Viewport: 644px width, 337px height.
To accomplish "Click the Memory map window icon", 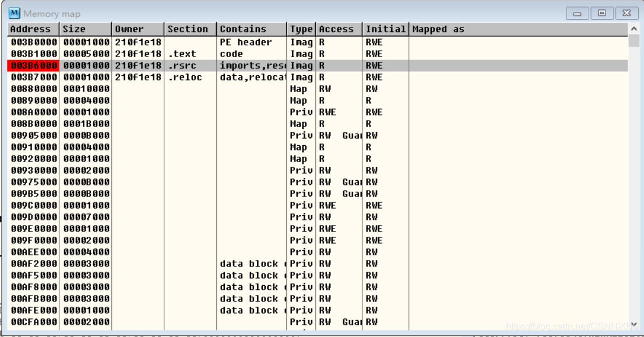I will pyautogui.click(x=14, y=13).
